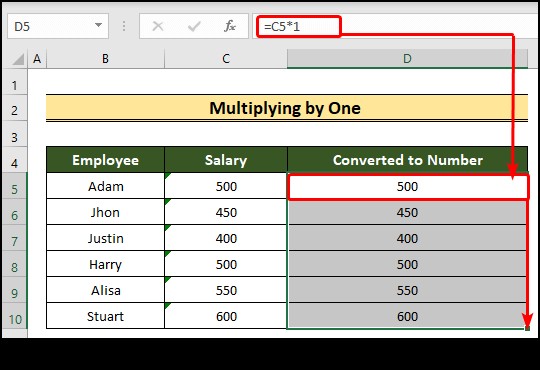
Task: Click the 'Employee' header cell
Action: click(x=105, y=160)
